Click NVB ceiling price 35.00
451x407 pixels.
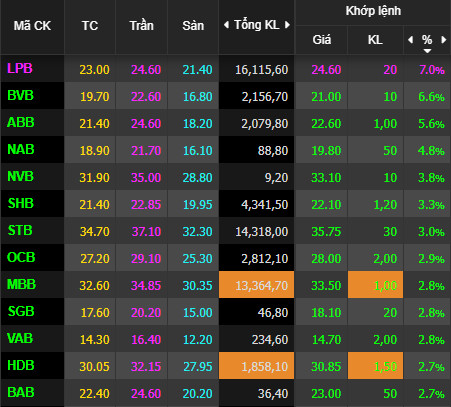[x=146, y=178]
